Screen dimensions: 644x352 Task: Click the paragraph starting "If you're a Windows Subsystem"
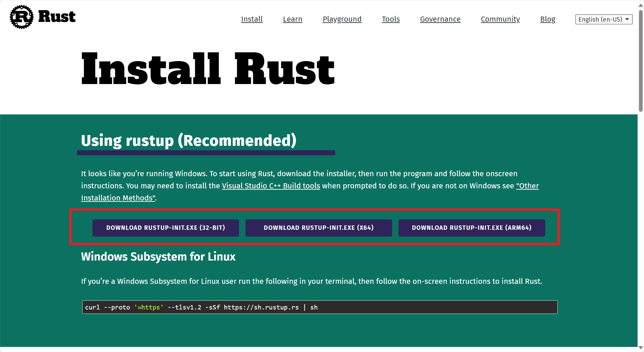point(312,281)
